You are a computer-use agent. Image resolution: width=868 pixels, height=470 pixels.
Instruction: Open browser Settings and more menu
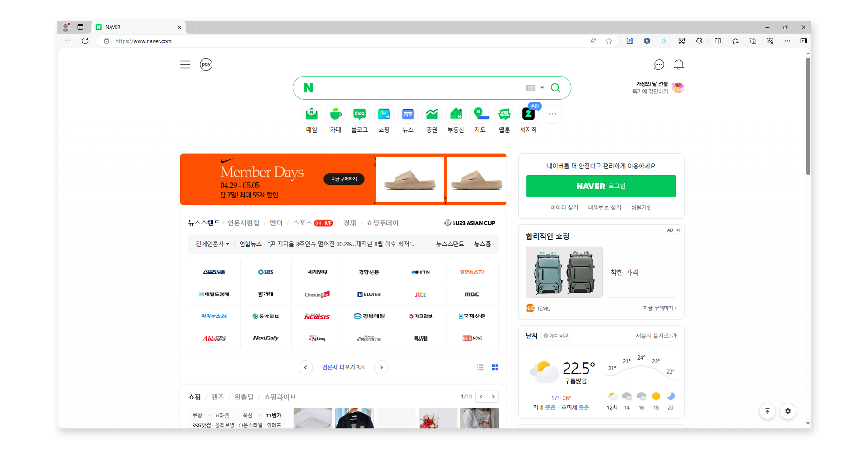click(x=787, y=41)
